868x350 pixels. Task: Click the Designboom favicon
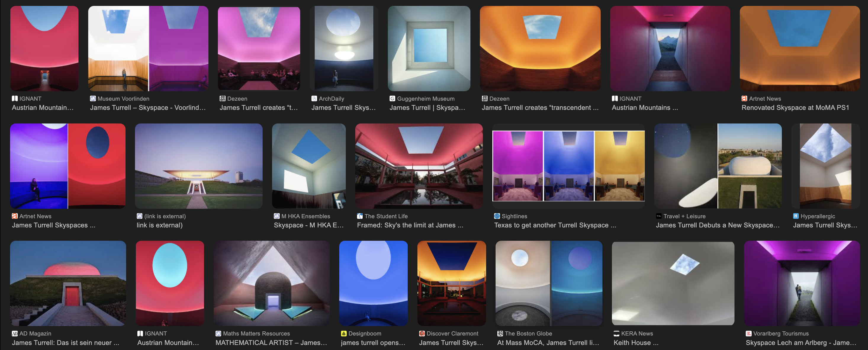click(x=344, y=333)
